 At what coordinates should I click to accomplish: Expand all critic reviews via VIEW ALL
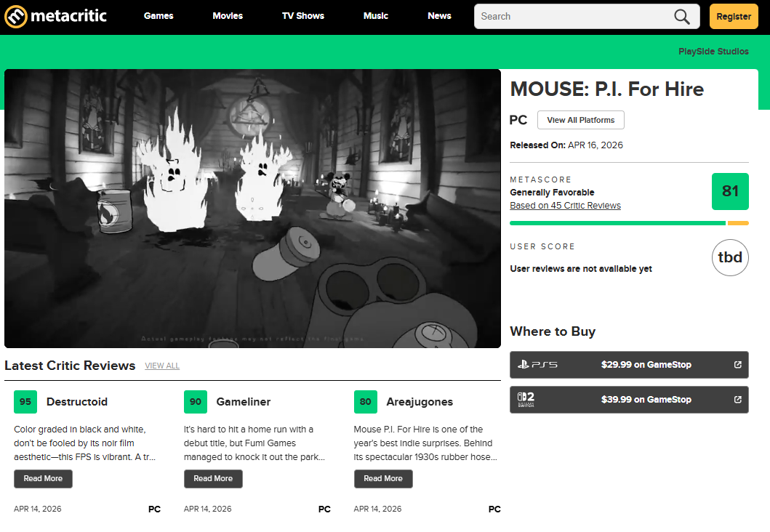(161, 366)
